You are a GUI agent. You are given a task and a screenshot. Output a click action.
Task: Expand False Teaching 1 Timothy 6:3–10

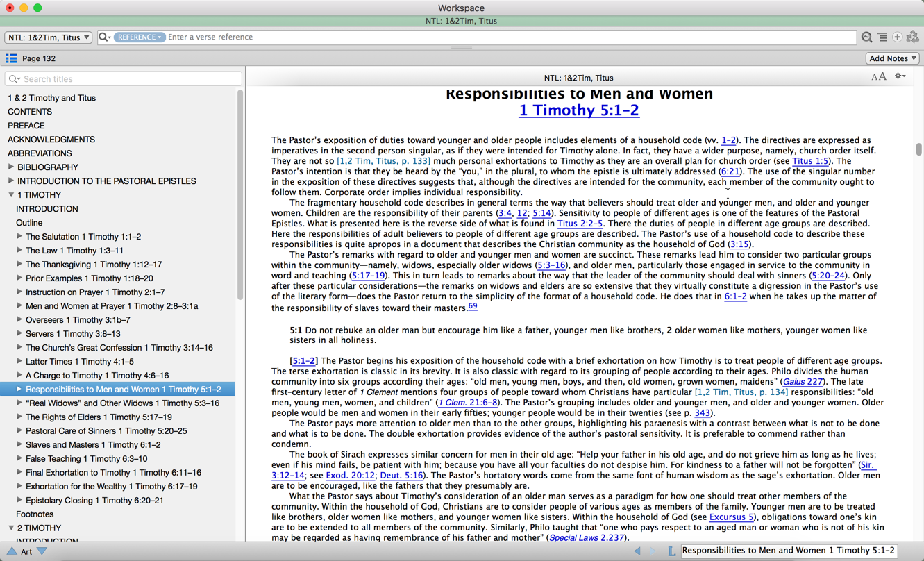19,458
